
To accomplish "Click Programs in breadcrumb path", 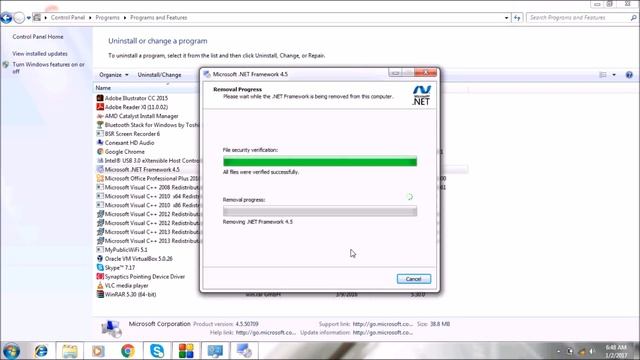I will pyautogui.click(x=107, y=18).
